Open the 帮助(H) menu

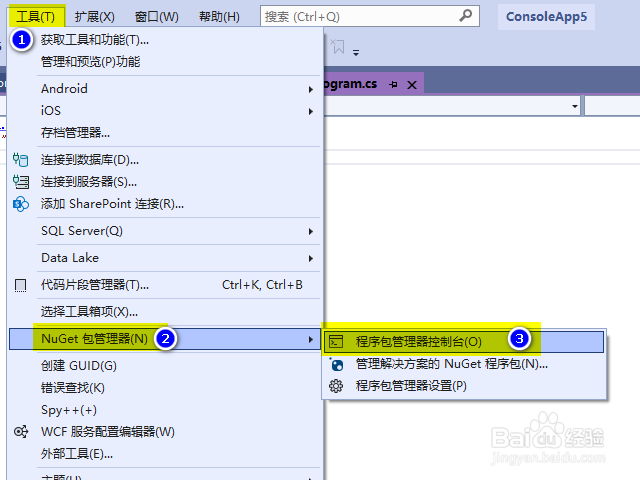coord(219,17)
